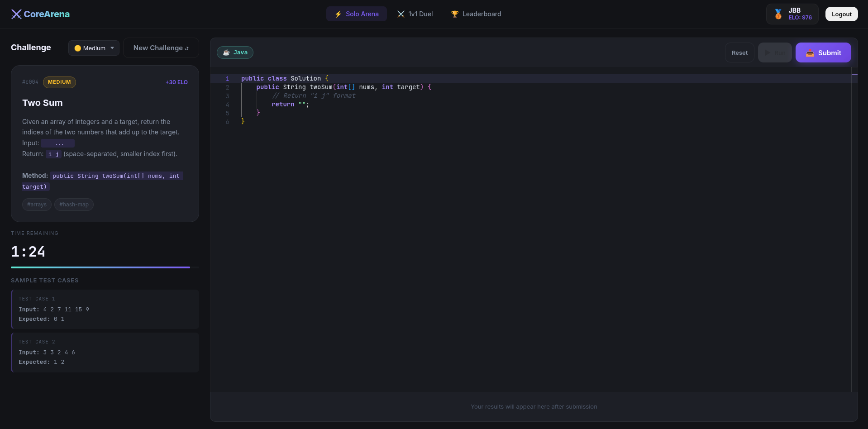
Task: Click the JBB ELO: 976 profile card
Action: pos(792,14)
